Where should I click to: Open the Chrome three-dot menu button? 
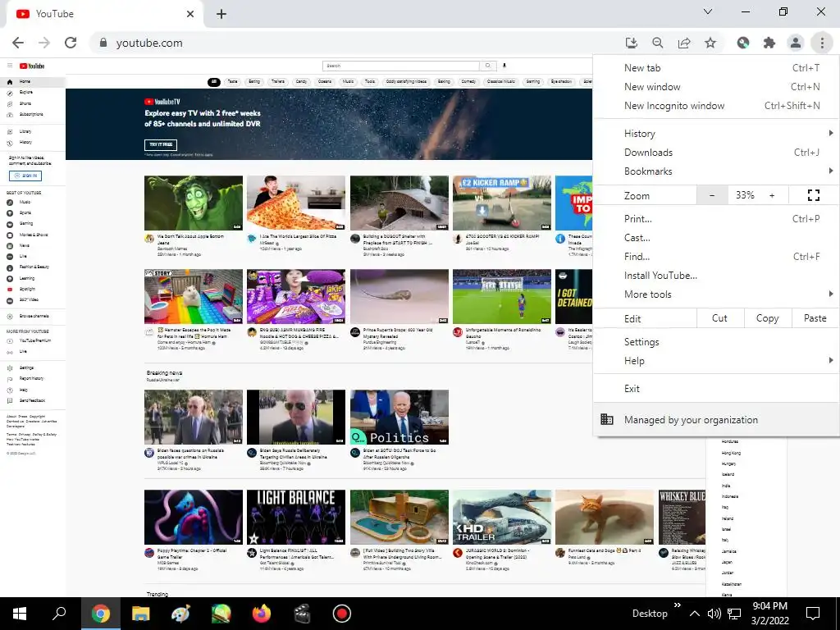click(x=822, y=43)
